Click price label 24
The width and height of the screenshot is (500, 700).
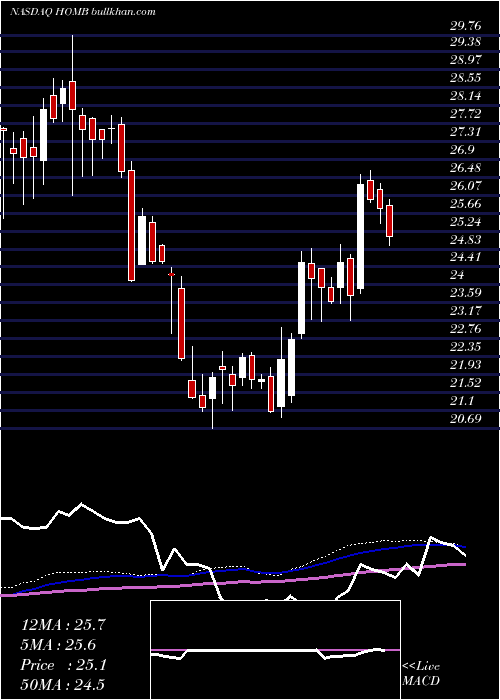(458, 275)
